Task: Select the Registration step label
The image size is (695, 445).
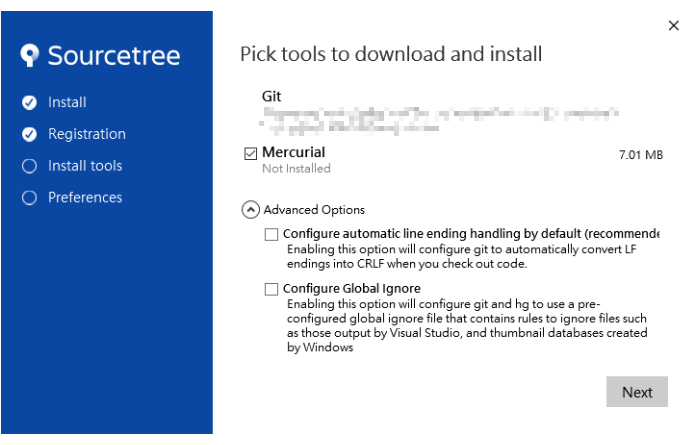Action: tap(87, 134)
